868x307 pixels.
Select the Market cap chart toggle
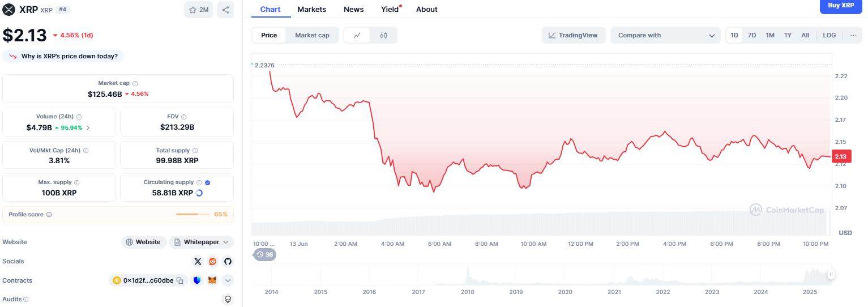(312, 35)
